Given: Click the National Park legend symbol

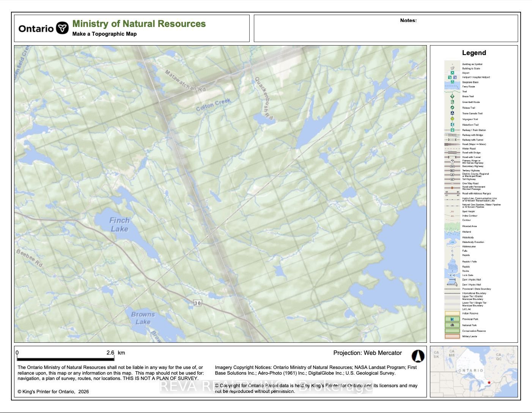Looking at the screenshot, I should [452, 325].
